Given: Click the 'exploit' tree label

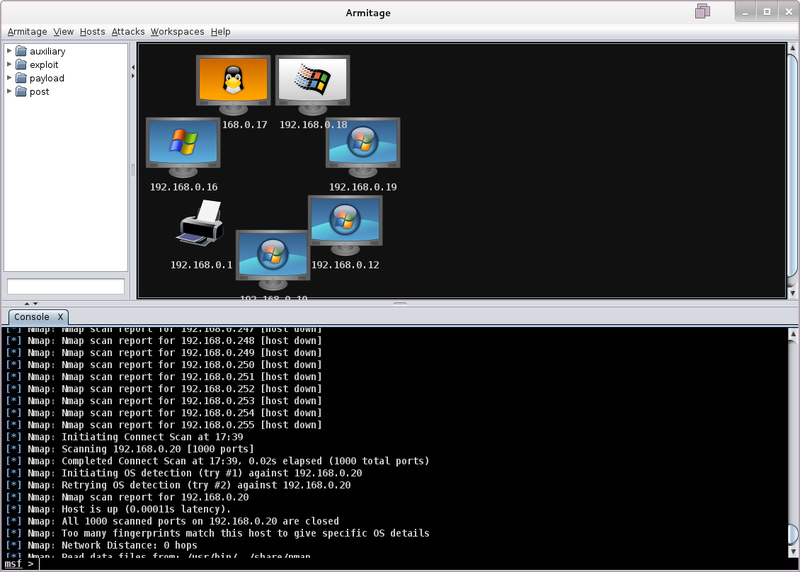Looking at the screenshot, I should click(44, 65).
